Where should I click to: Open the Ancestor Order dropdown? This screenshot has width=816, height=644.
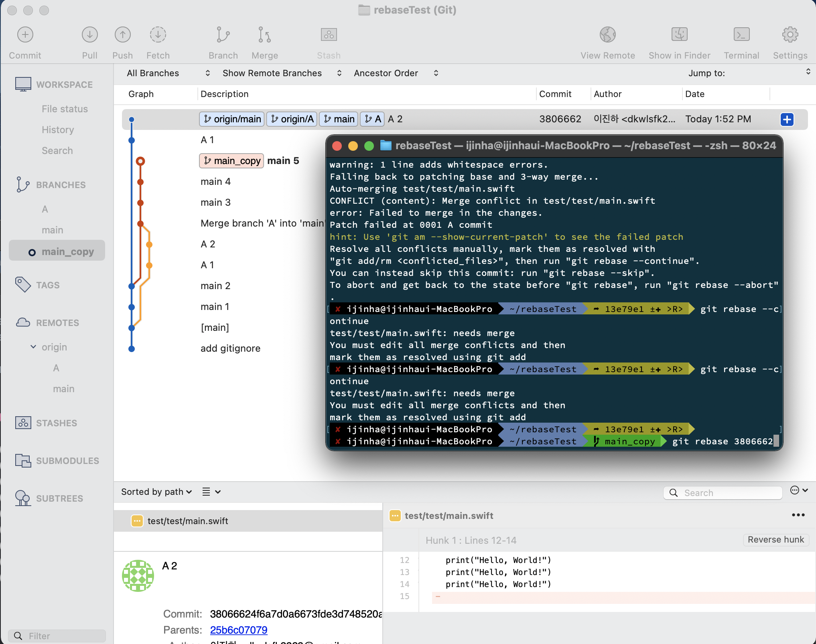pos(396,73)
